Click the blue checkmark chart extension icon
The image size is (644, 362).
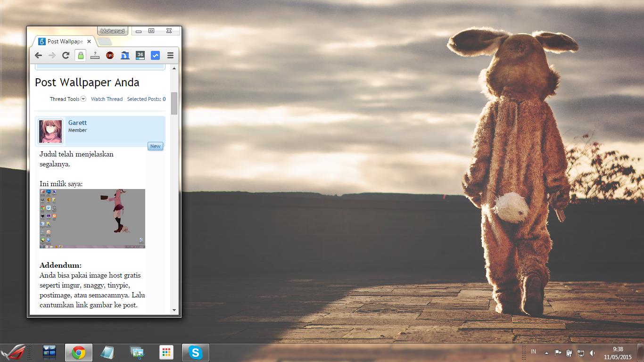pos(155,56)
